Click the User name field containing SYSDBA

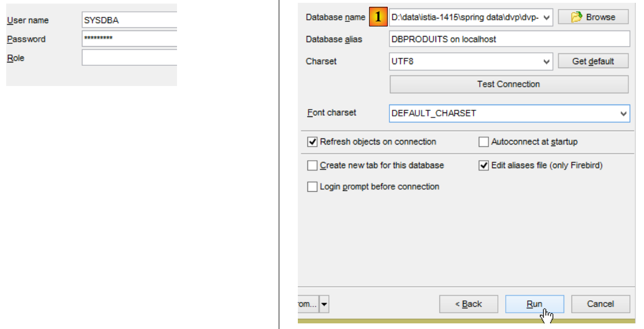tap(129, 20)
